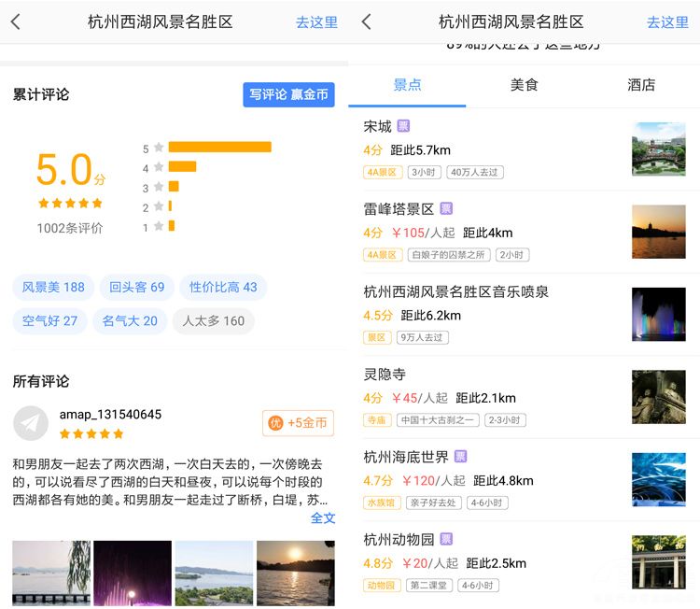The height and width of the screenshot is (609, 700).
Task: Select the 回头客 69 review tag
Action: pos(136,288)
